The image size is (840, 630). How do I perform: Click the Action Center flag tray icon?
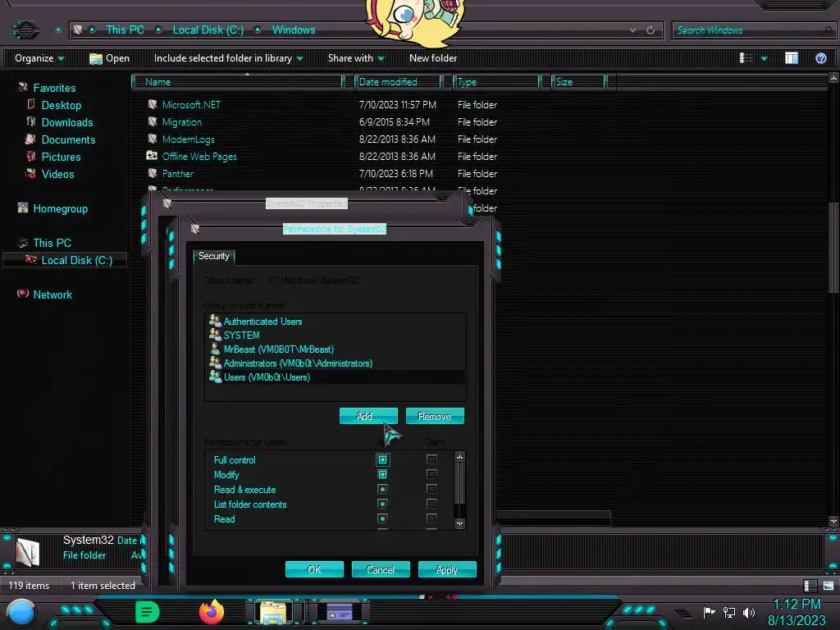click(x=709, y=612)
